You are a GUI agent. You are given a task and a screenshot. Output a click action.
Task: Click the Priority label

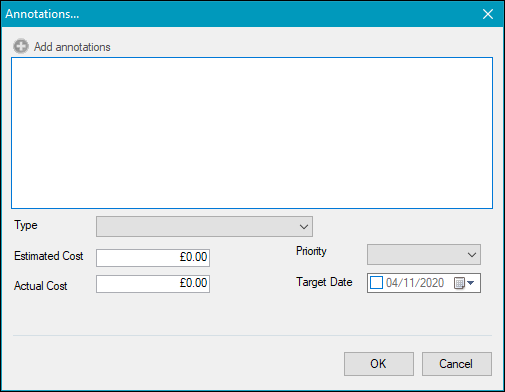[311, 251]
